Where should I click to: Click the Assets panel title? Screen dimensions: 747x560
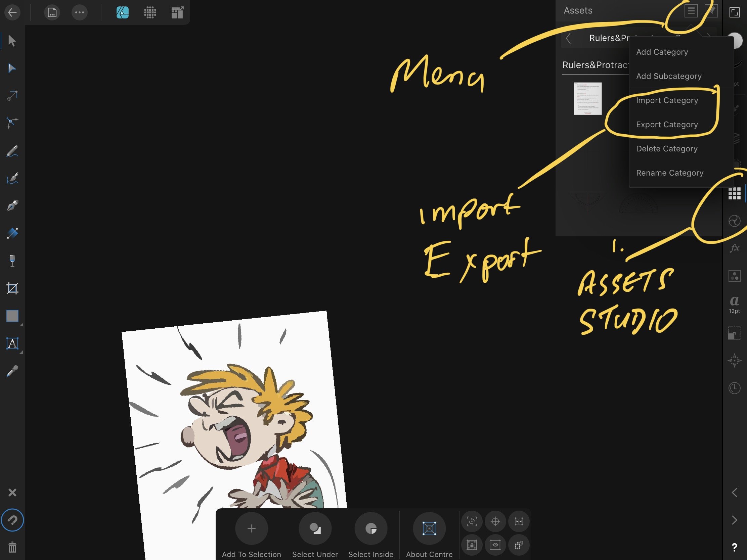578,11
